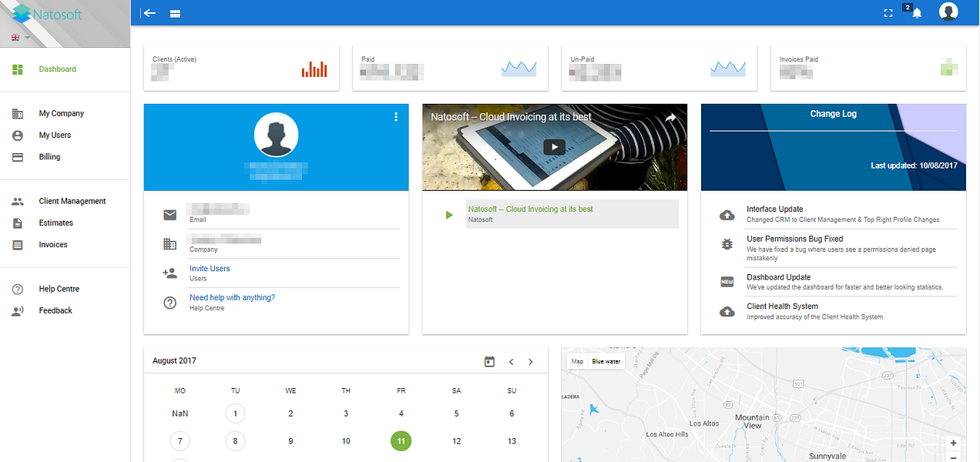This screenshot has height=462, width=980.
Task: Switch map to Blue water style
Action: [x=606, y=361]
